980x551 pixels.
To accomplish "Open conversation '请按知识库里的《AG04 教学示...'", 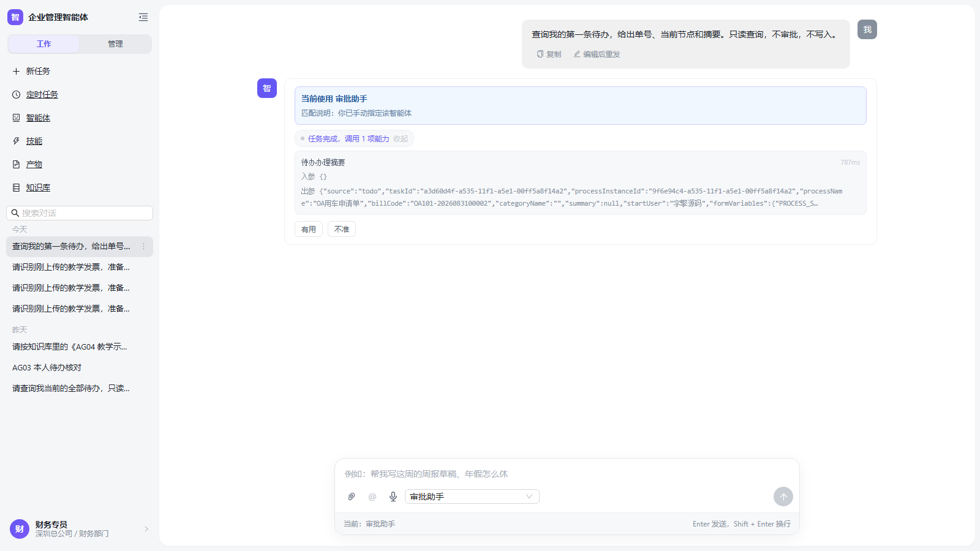I will tap(80, 347).
